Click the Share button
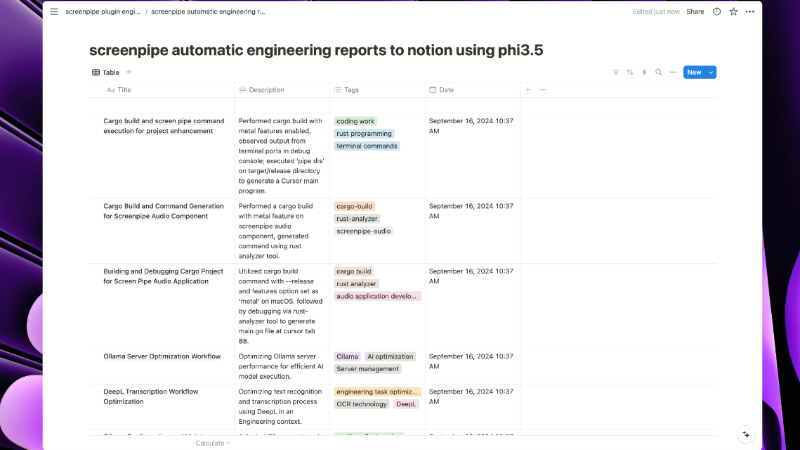This screenshot has width=800, height=450. (695, 11)
